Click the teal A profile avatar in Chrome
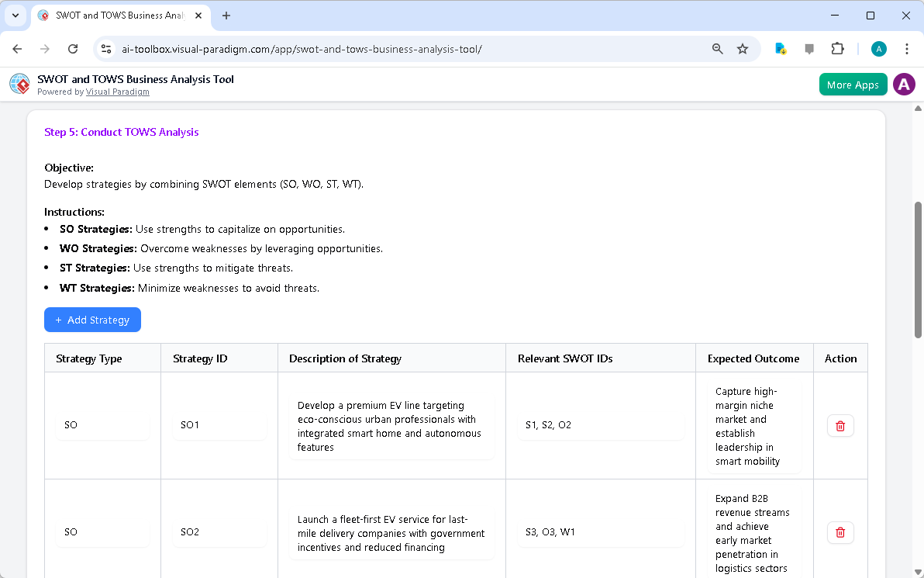Screen dimensions: 924x578 click(x=878, y=48)
